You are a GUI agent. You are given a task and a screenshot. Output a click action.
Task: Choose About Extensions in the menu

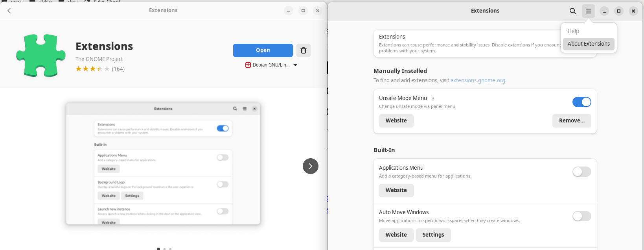click(588, 44)
